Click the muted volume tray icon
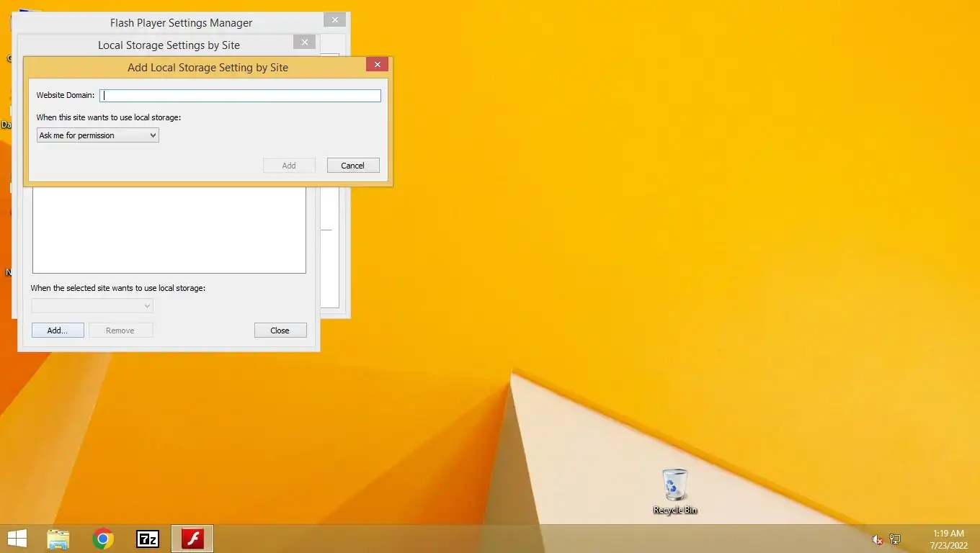 point(877,539)
